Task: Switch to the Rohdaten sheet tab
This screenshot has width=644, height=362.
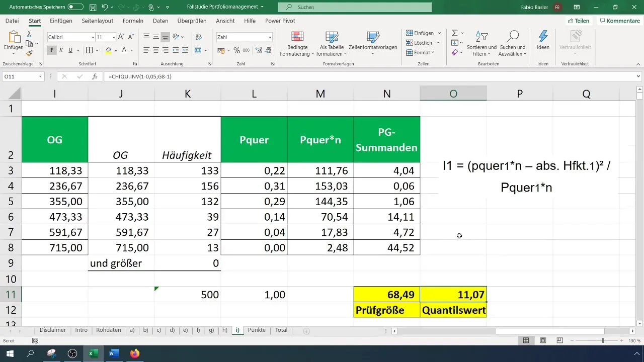Action: point(108,330)
